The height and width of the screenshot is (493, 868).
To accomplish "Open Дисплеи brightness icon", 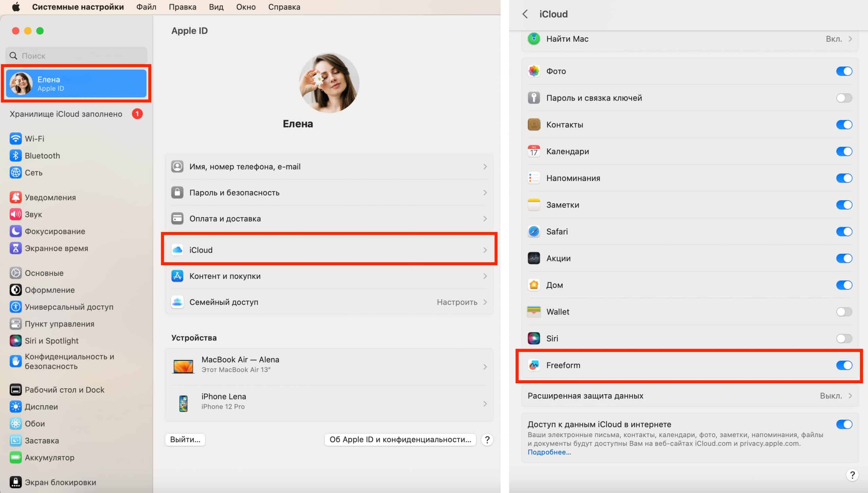I will tap(16, 407).
